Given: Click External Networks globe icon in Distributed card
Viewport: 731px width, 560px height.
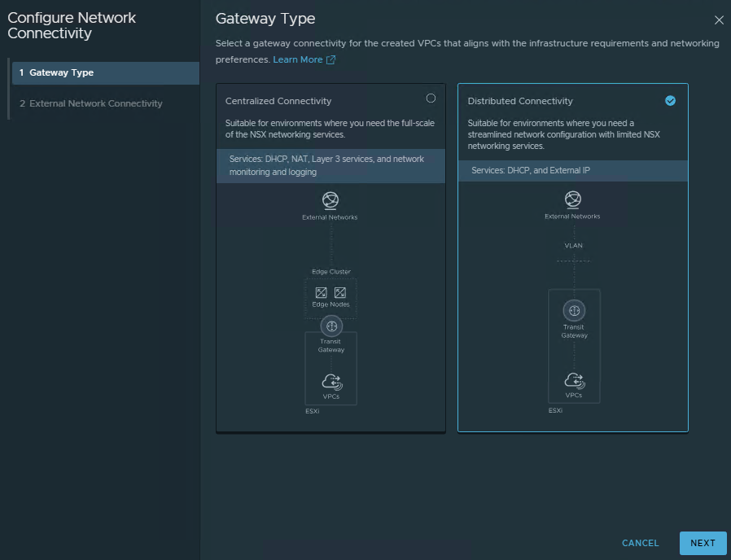Looking at the screenshot, I should coord(573,200).
